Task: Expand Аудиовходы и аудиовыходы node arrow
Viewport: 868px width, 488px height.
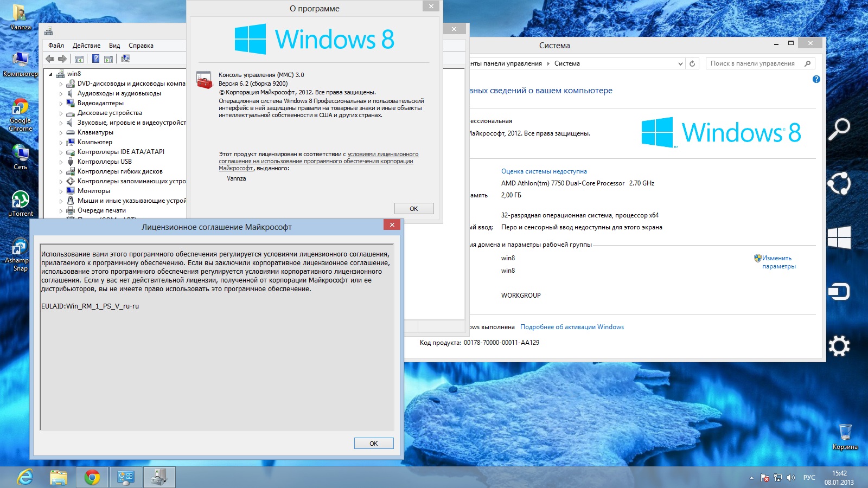Action: point(61,94)
